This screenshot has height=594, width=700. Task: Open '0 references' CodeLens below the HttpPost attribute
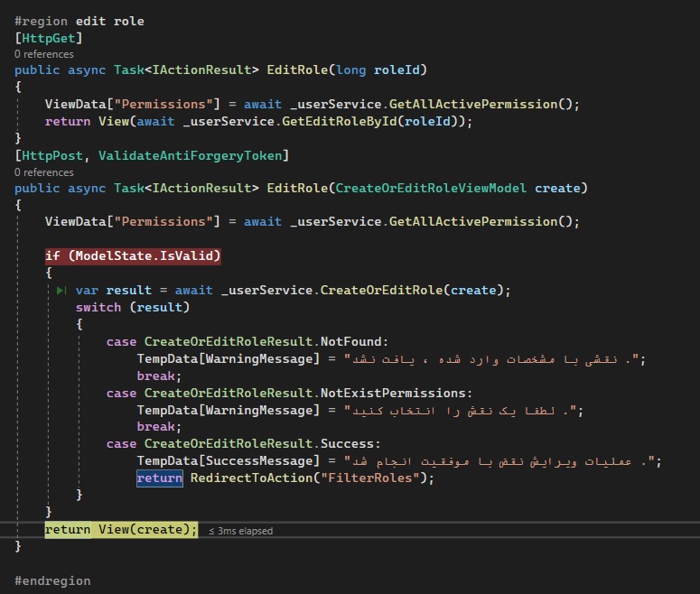[x=43, y=172]
